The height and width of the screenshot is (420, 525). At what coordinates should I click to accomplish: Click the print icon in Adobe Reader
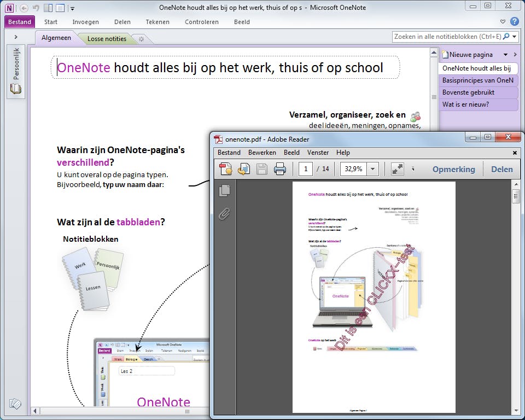(280, 169)
